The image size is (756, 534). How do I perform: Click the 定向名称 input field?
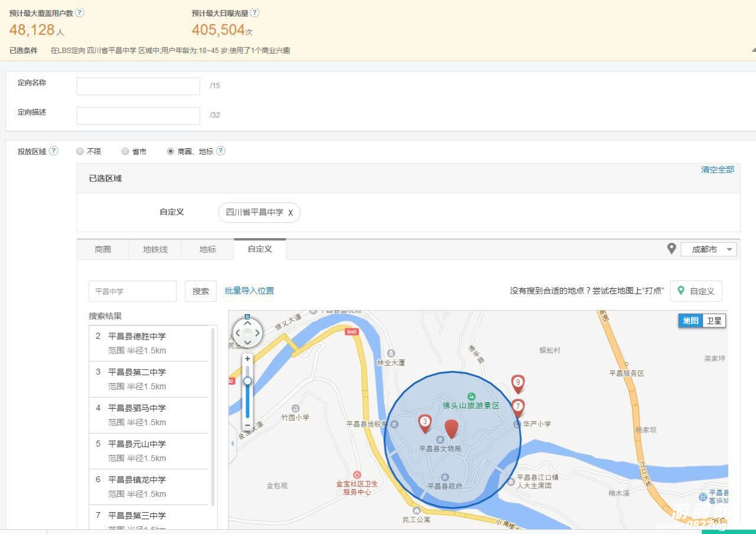tap(138, 86)
